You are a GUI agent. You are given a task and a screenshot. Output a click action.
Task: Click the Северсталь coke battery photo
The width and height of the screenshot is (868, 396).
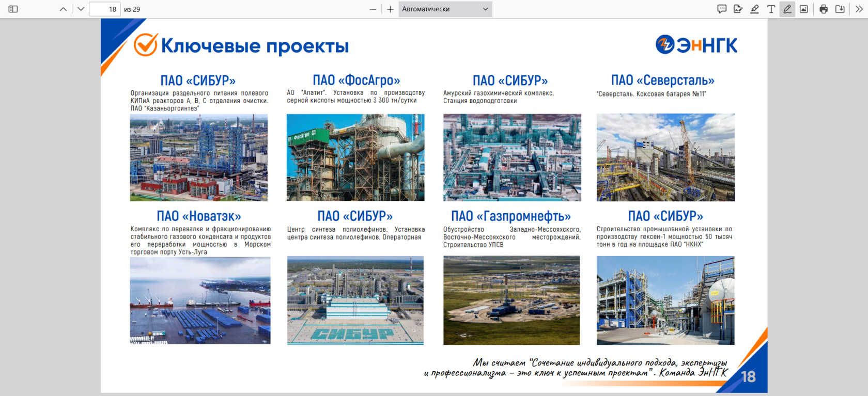click(x=665, y=157)
